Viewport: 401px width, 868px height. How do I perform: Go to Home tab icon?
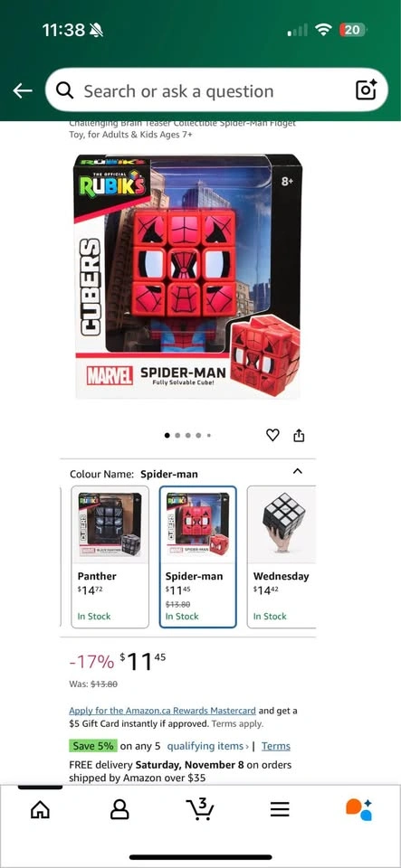40,810
